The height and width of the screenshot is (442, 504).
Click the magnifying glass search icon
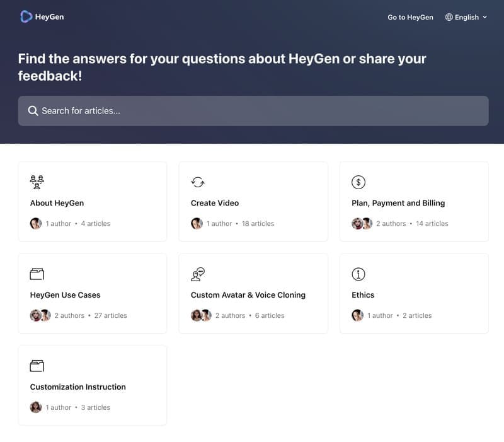coord(33,111)
